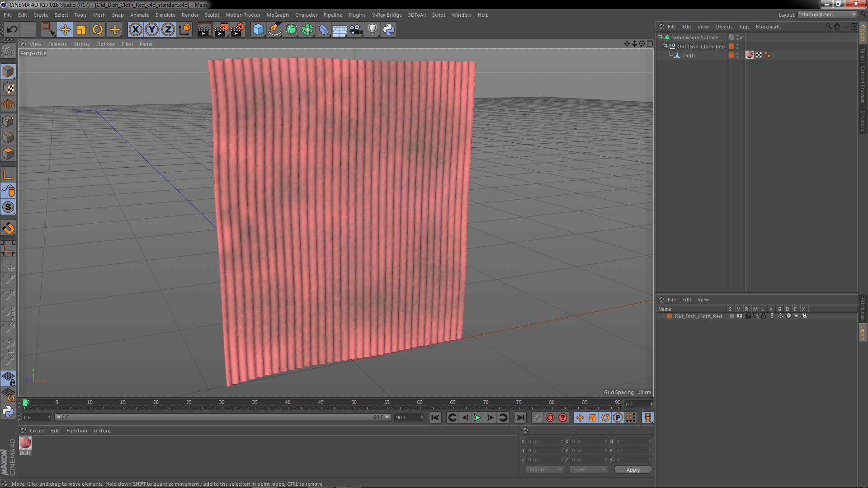Image resolution: width=868 pixels, height=488 pixels.
Task: Open the World coordinate system dropdown
Action: pyautogui.click(x=544, y=469)
